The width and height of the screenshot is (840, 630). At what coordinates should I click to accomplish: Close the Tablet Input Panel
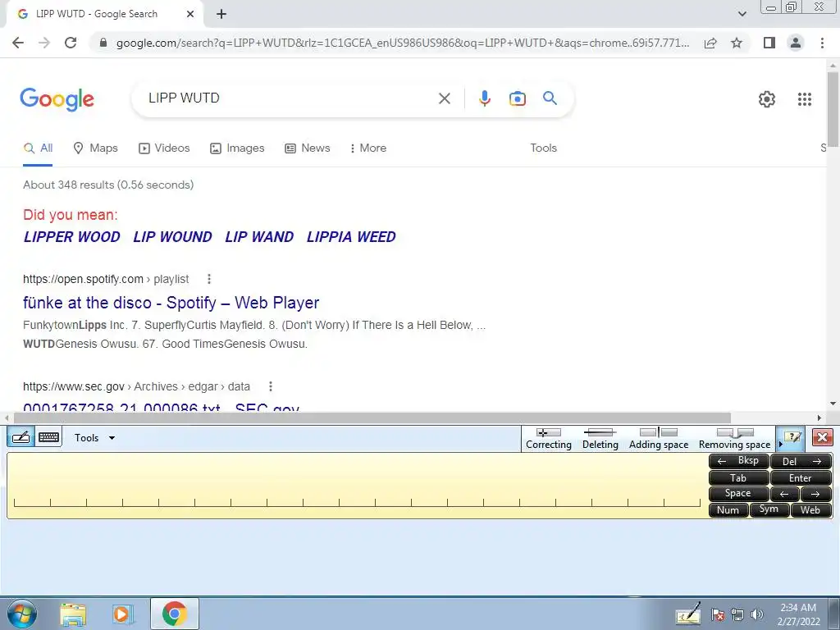pyautogui.click(x=822, y=437)
